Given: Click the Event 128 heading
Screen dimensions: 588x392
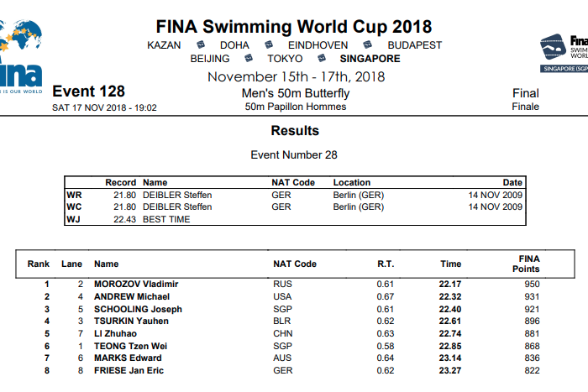Looking at the screenshot, I should (x=88, y=91).
